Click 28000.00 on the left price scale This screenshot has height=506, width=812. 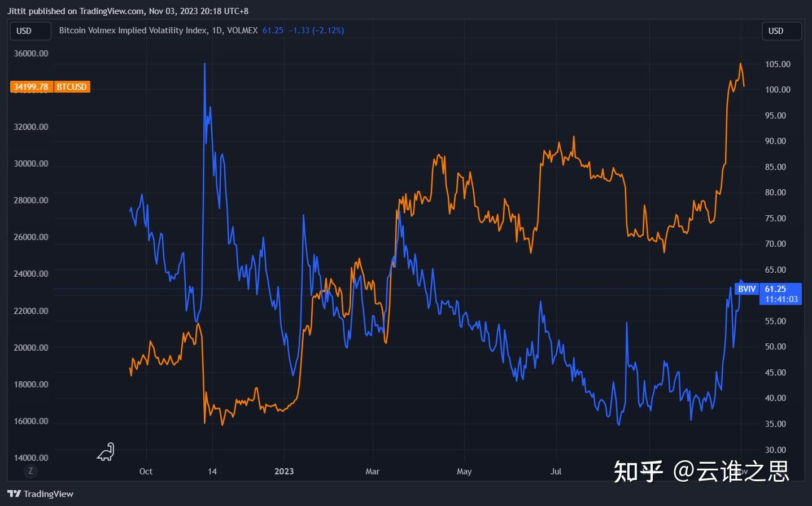click(x=31, y=200)
